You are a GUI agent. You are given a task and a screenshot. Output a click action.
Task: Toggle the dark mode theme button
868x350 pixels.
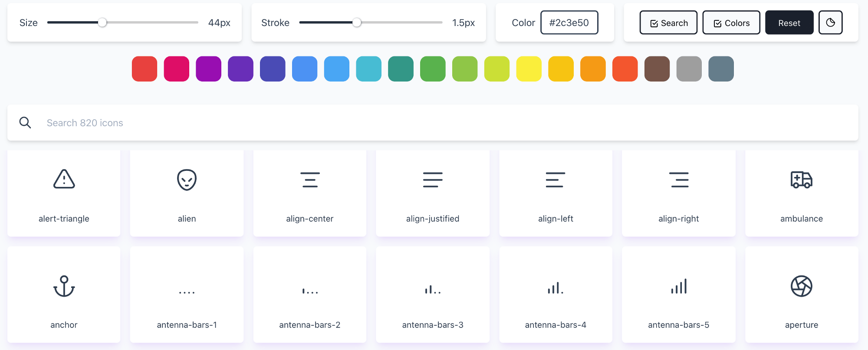(830, 23)
